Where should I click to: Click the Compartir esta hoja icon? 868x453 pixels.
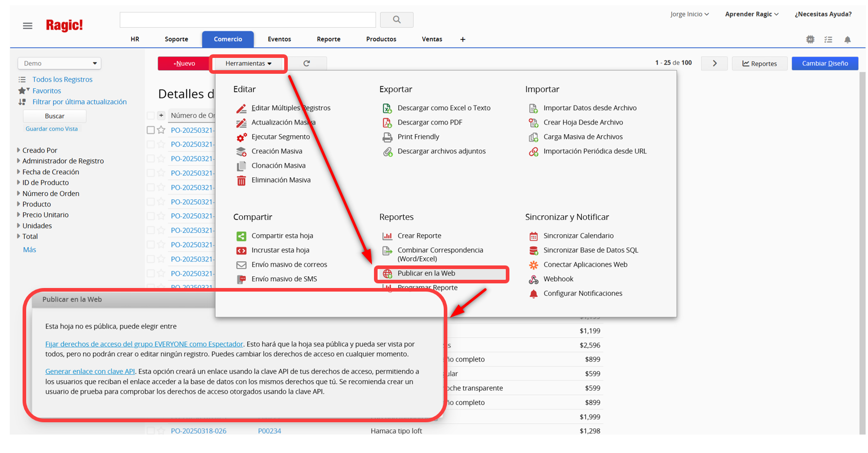point(241,236)
